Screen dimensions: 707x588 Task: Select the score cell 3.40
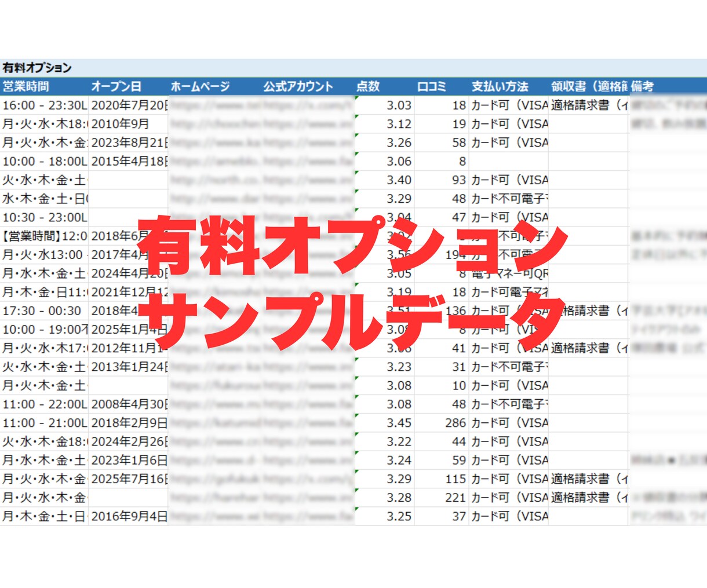[x=384, y=180]
